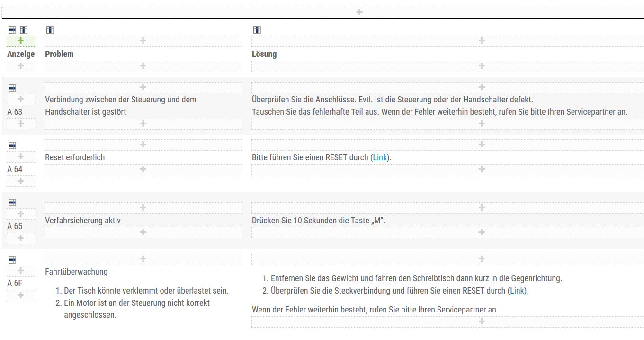Open the RESET link in the A 6F solution

(x=517, y=291)
